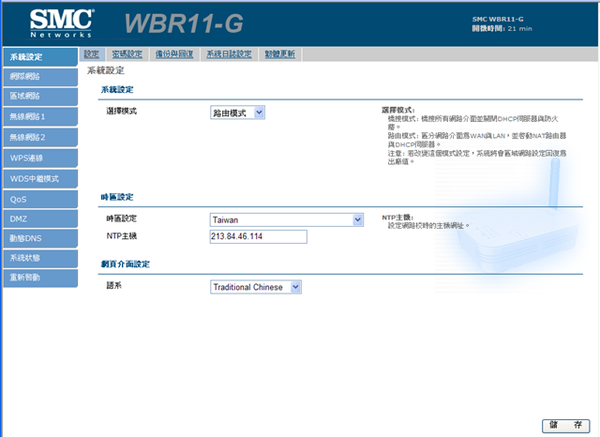Expand the 語系 dropdown showing Traditional Chinese
The height and width of the screenshot is (437, 600).
click(256, 287)
